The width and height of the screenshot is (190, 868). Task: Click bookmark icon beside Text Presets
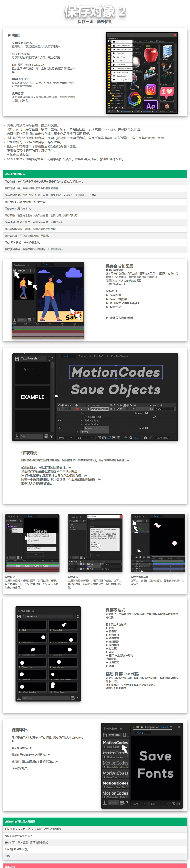[49, 358]
